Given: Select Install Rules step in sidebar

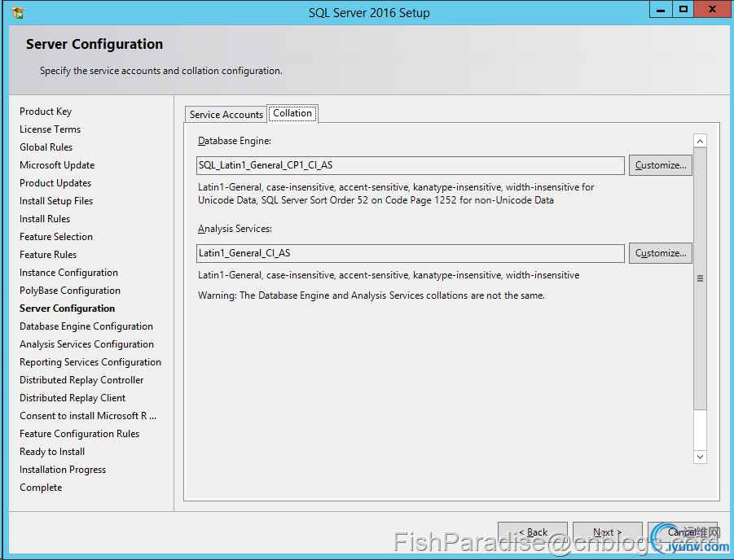Looking at the screenshot, I should pyautogui.click(x=45, y=219).
